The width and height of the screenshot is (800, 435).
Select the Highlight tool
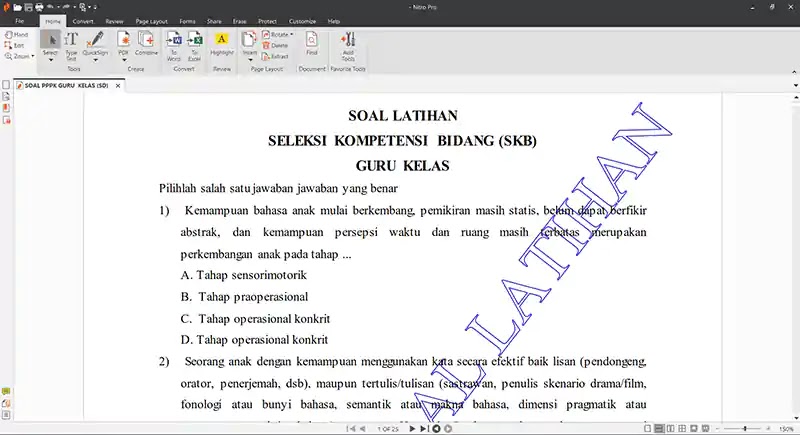click(x=222, y=44)
